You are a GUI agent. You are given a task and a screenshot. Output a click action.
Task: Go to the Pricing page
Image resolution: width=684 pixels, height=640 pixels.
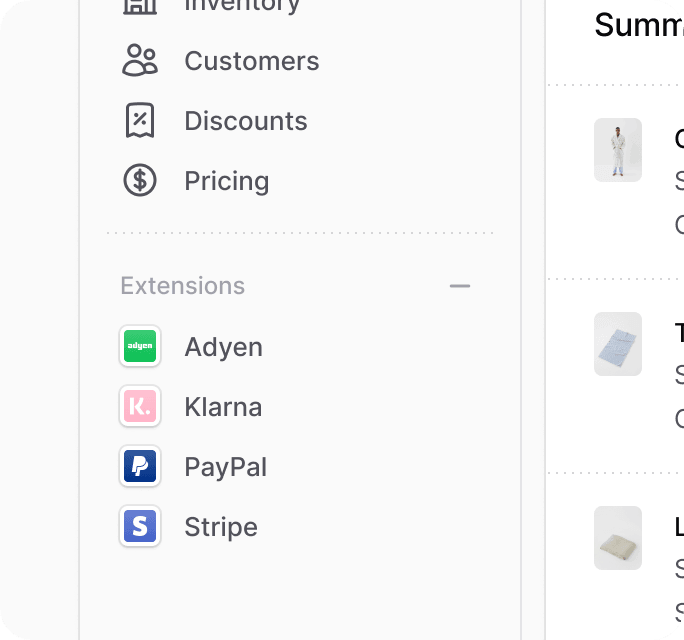[227, 181]
